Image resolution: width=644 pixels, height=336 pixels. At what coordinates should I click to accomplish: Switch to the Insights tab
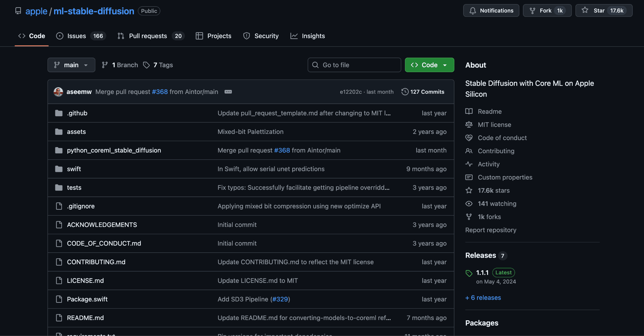[x=313, y=36]
